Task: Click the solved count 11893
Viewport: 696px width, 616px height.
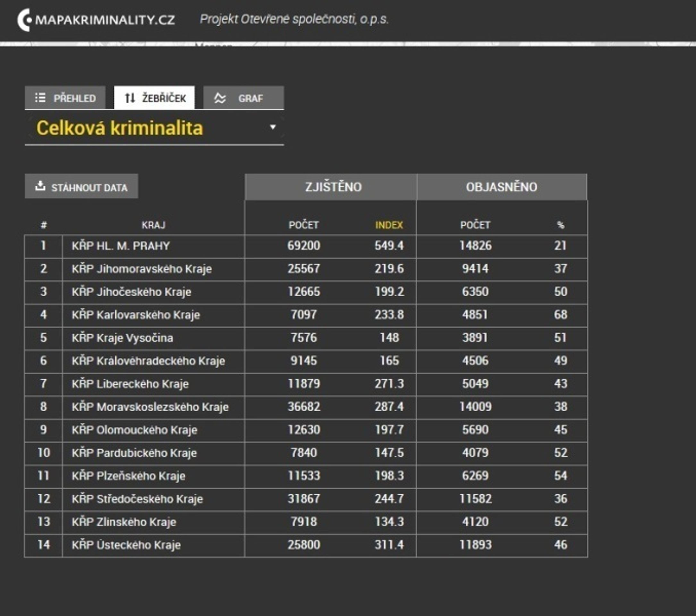Action: point(475,545)
